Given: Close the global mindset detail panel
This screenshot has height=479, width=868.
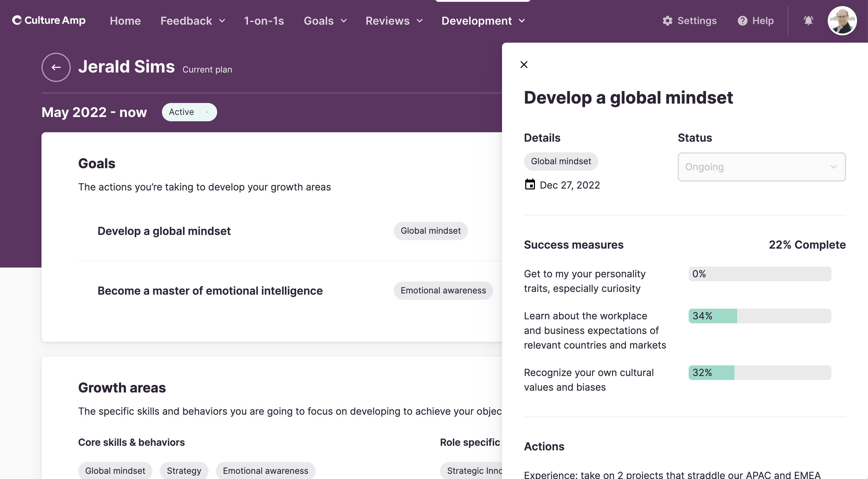Looking at the screenshot, I should [523, 64].
